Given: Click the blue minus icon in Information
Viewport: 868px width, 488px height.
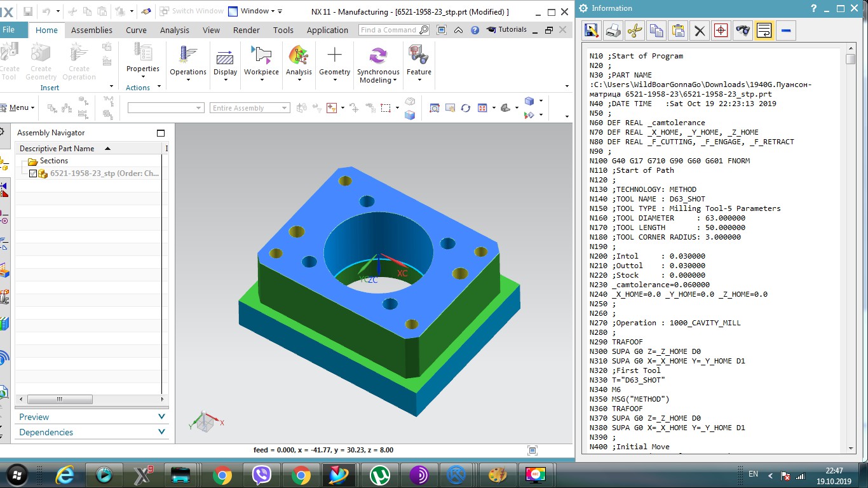Looking at the screenshot, I should (x=786, y=30).
